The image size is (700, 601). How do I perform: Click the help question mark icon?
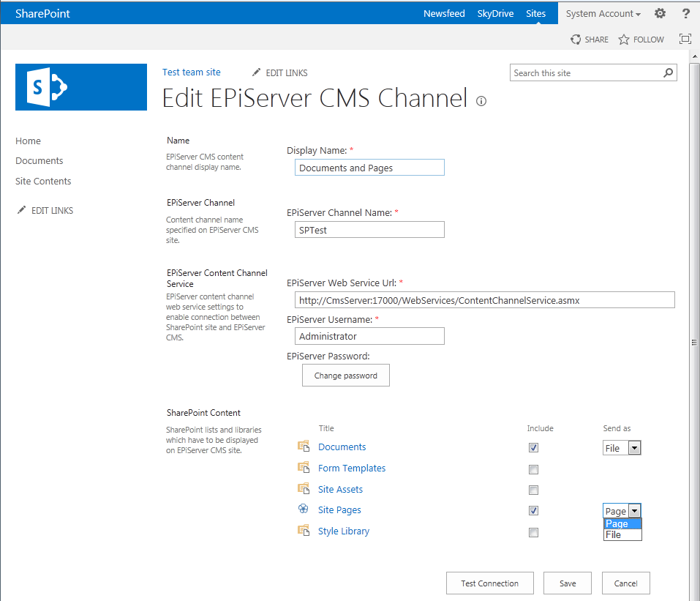685,13
